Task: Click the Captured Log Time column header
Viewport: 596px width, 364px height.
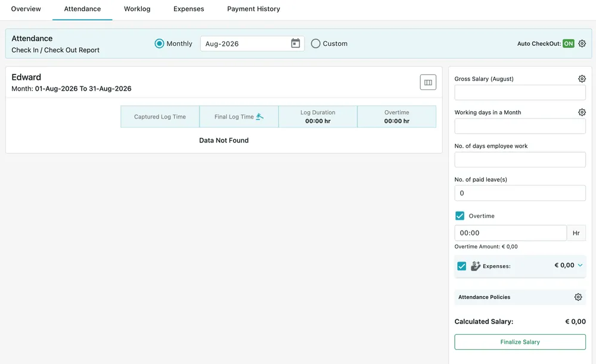Action: pos(160,117)
